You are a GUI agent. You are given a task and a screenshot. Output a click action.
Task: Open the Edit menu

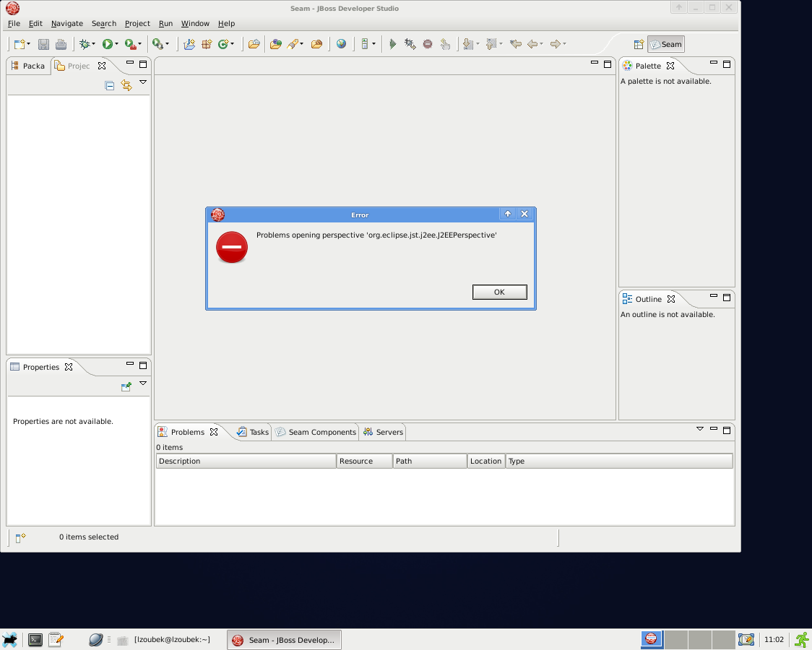[x=35, y=23]
